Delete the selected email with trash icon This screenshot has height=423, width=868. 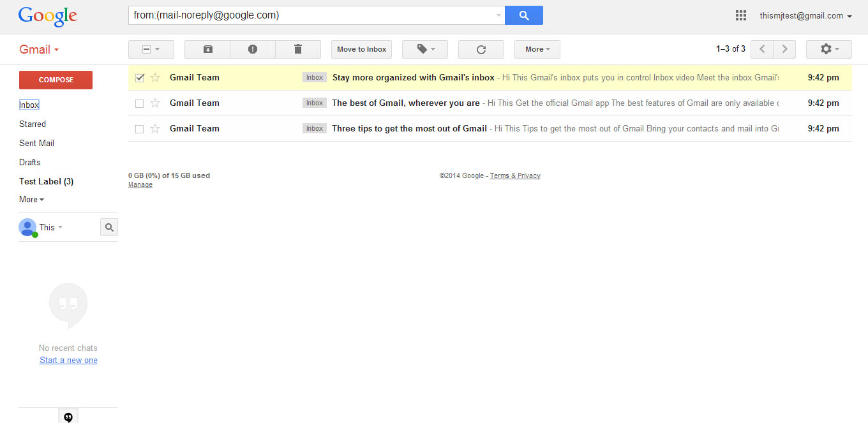(298, 49)
